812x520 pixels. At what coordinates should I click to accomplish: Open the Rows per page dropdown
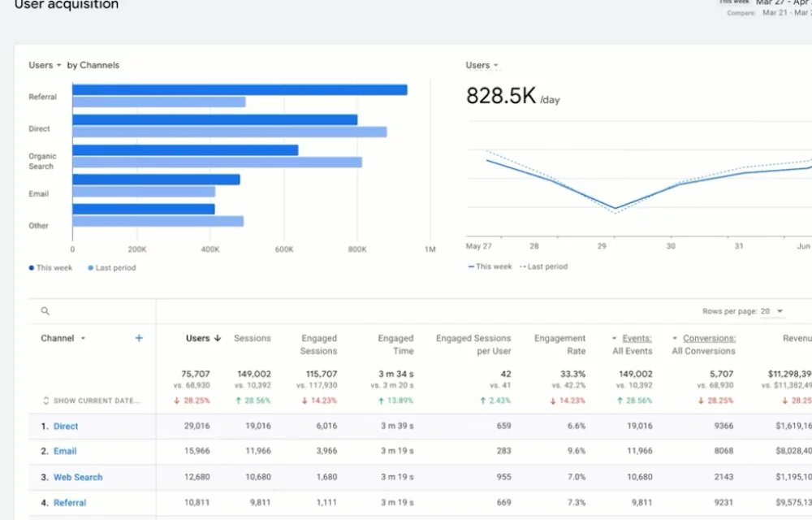775,311
